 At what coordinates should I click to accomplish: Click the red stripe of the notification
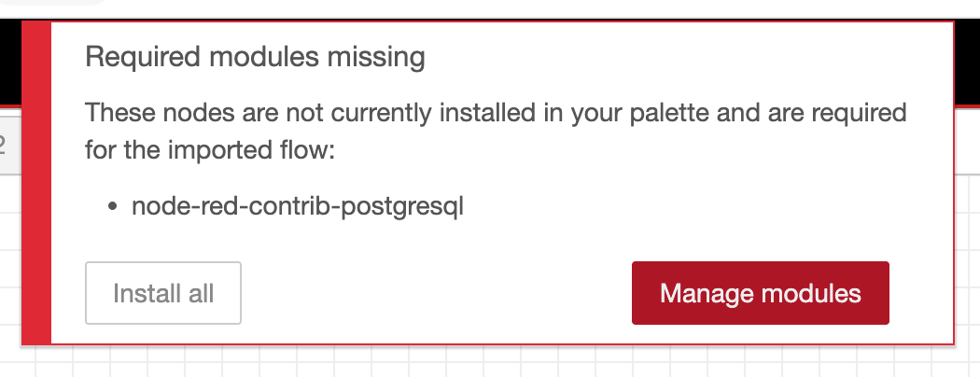point(36,183)
